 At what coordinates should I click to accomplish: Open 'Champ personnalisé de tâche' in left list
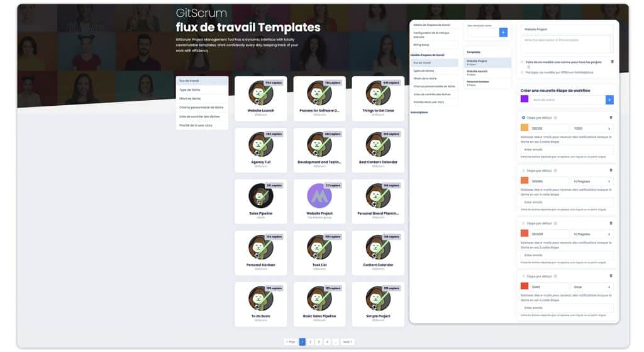[x=202, y=108]
